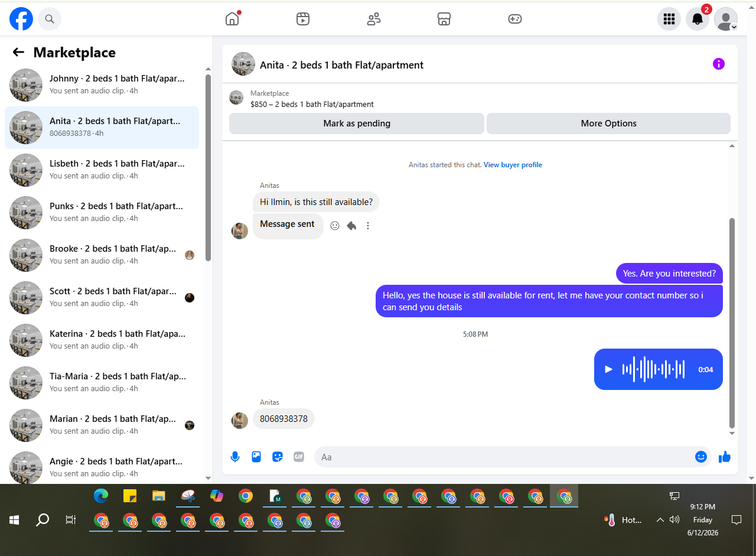This screenshot has width=756, height=556.
Task: Click the "Hi Ilmin, is this still available?" message
Action: point(317,202)
